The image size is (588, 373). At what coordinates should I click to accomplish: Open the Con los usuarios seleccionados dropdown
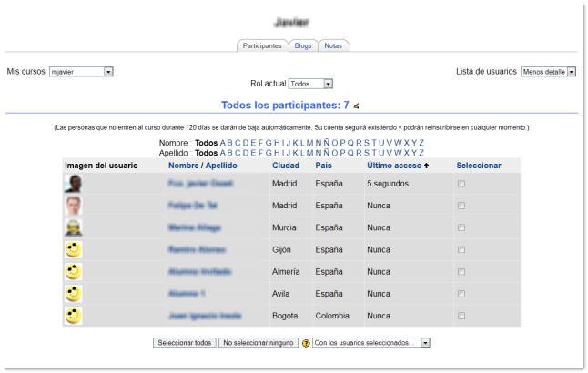(370, 343)
